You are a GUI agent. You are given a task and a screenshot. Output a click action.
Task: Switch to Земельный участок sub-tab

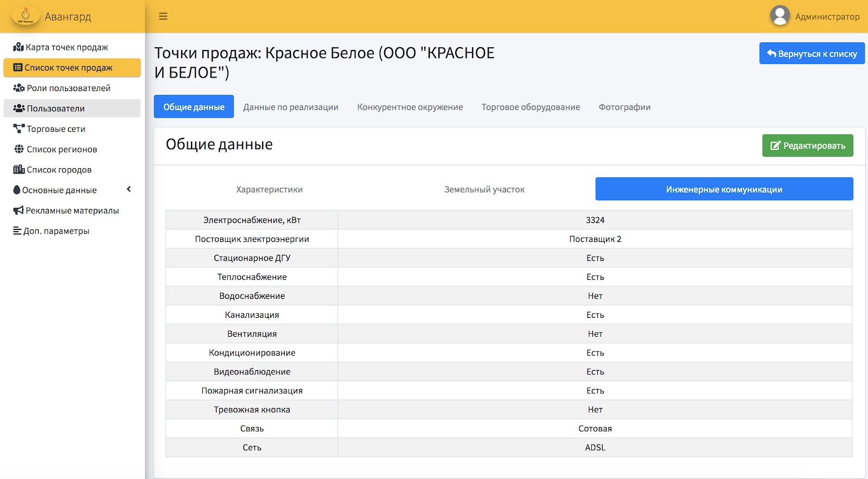click(x=484, y=189)
